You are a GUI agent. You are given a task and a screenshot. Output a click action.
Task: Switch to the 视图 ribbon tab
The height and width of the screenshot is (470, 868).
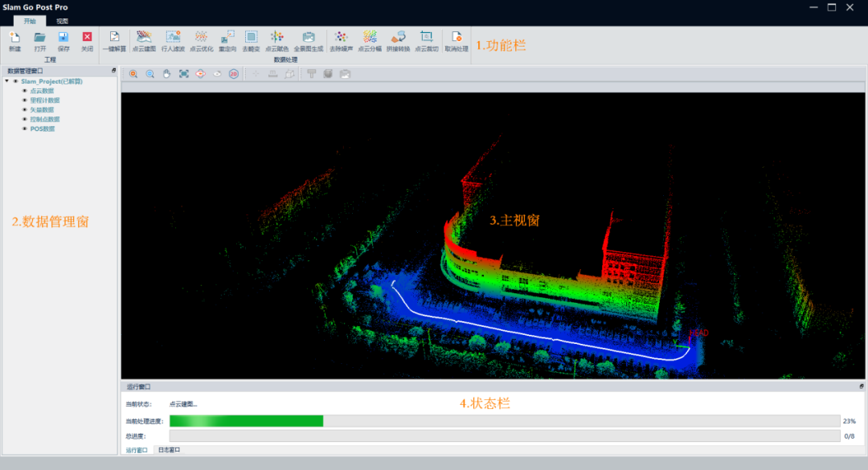(x=62, y=20)
